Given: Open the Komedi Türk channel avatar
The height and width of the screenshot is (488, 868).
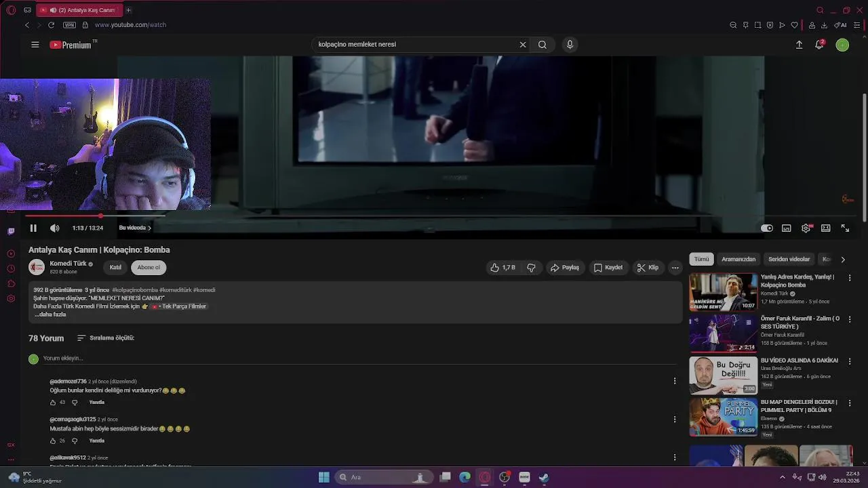Looking at the screenshot, I should pos(37,268).
